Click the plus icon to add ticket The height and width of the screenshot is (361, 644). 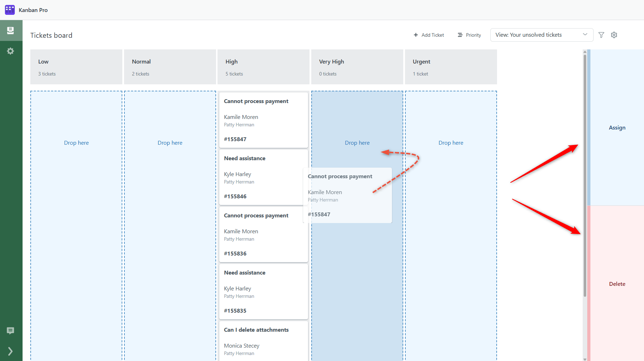coord(416,35)
